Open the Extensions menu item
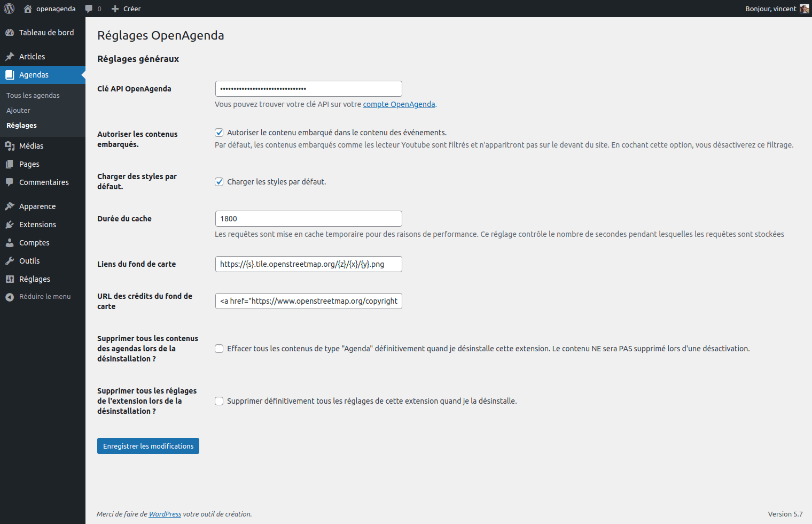812x524 pixels. click(x=43, y=225)
